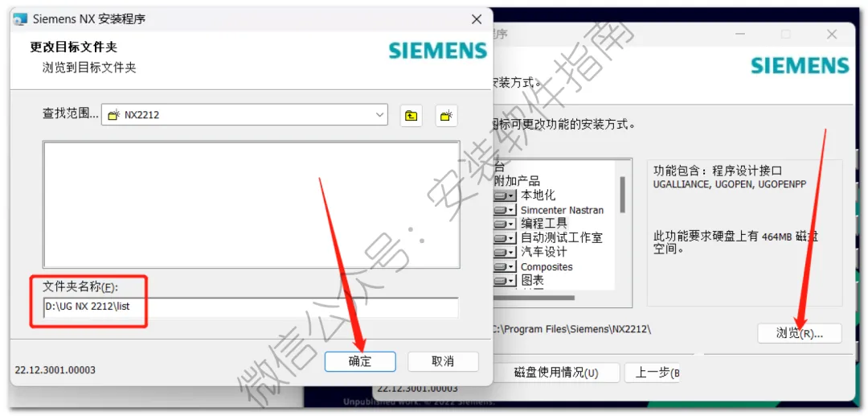Open the 汽车设计 feature dropdown icon
Viewport: 868px width, 416px height.
[x=505, y=252]
